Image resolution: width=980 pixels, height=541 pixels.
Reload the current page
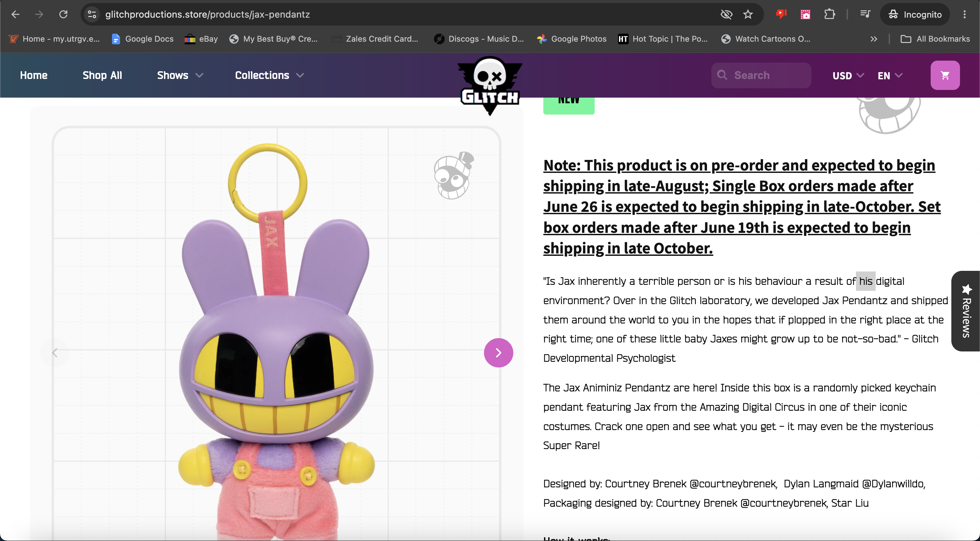point(63,14)
